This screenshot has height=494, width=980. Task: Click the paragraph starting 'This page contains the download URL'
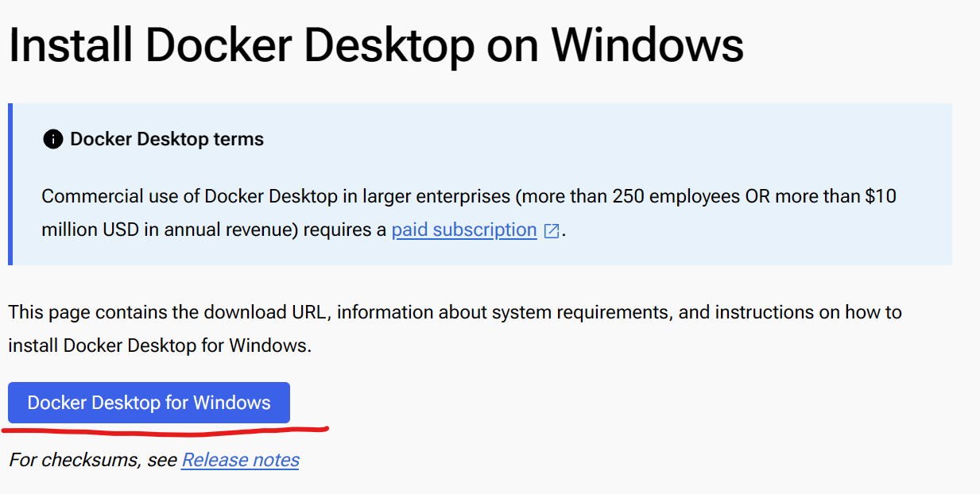[455, 329]
